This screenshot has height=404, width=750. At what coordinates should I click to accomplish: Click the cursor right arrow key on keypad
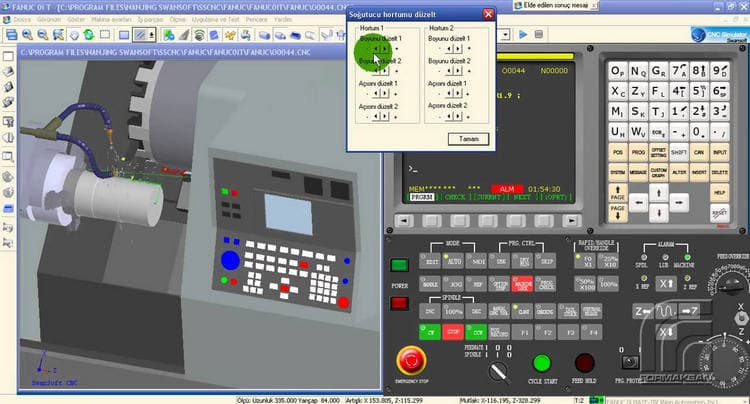(x=679, y=203)
